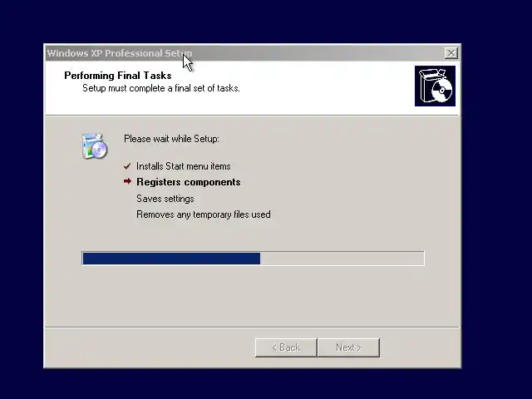Click the checkmark next to Installs Start menu items
This screenshot has height=399, width=532.
(x=127, y=166)
